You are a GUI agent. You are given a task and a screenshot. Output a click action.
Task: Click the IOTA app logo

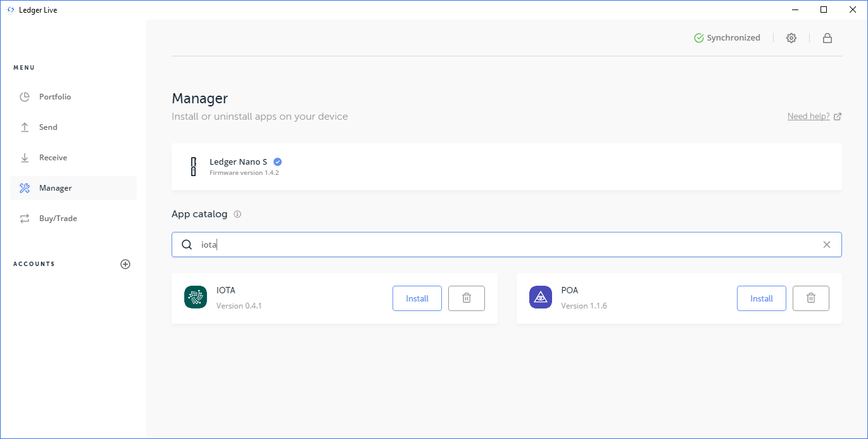coord(196,297)
